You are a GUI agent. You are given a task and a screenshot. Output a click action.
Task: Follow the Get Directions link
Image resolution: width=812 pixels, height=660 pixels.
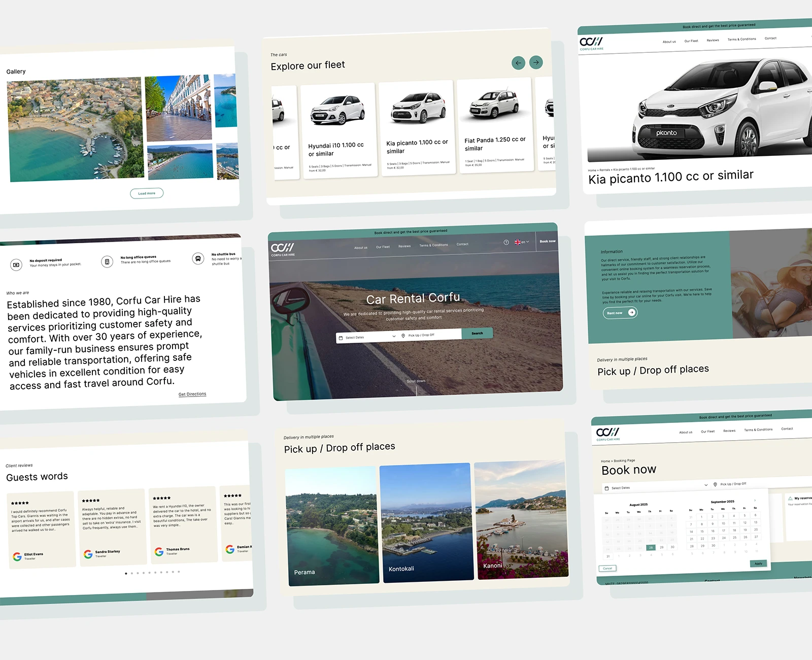(x=192, y=394)
